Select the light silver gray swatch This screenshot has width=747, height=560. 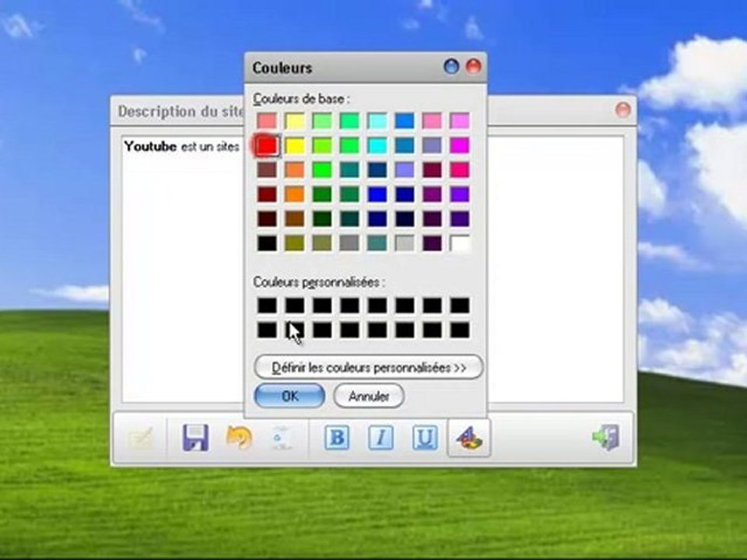405,243
